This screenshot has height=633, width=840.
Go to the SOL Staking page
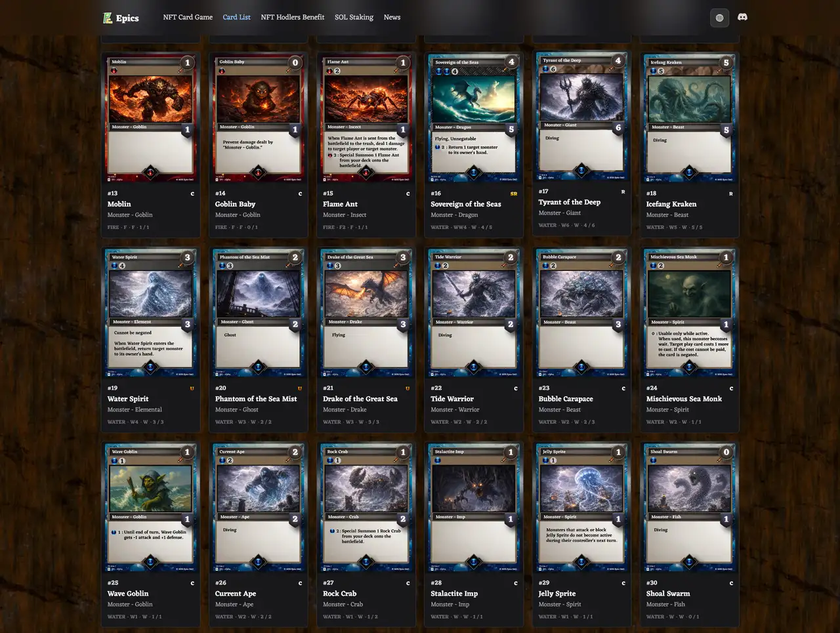click(x=354, y=17)
